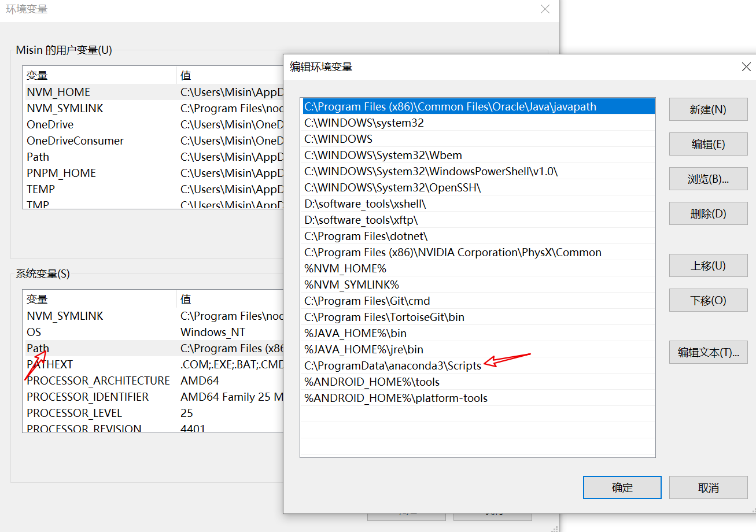Select the javapath entry in list
Image resolution: width=756 pixels, height=532 pixels.
pos(450,106)
